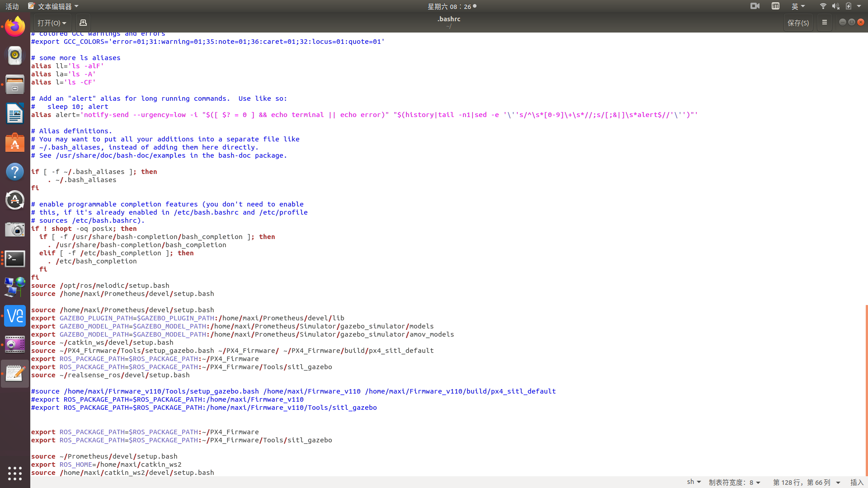Open gedit's hamburger menu
The height and width of the screenshot is (488, 868).
click(824, 22)
